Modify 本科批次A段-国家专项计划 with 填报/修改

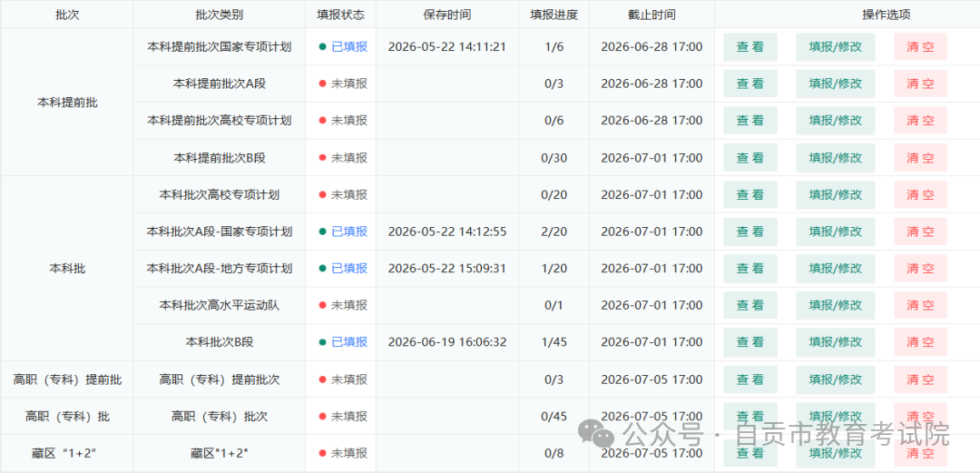pos(835,232)
